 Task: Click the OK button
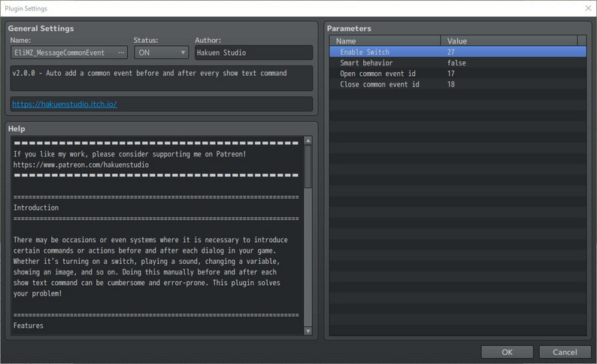point(507,352)
